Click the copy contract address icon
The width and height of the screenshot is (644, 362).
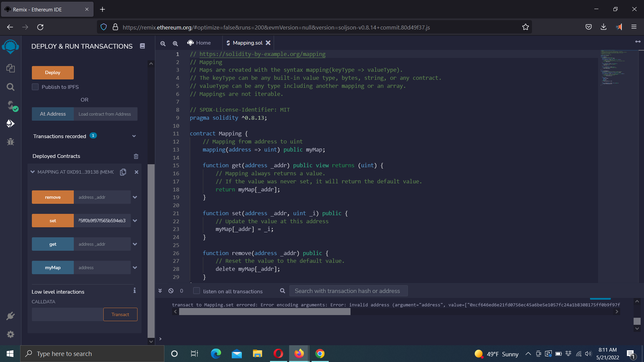(x=124, y=172)
